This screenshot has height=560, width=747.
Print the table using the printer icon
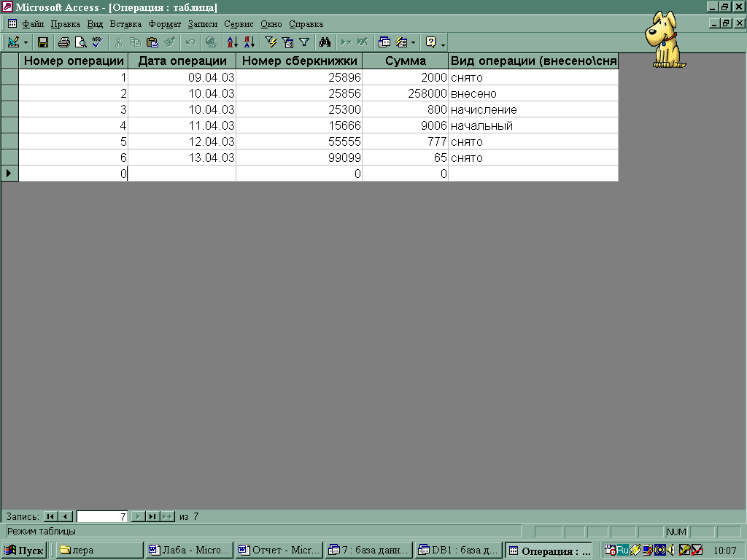[x=64, y=42]
